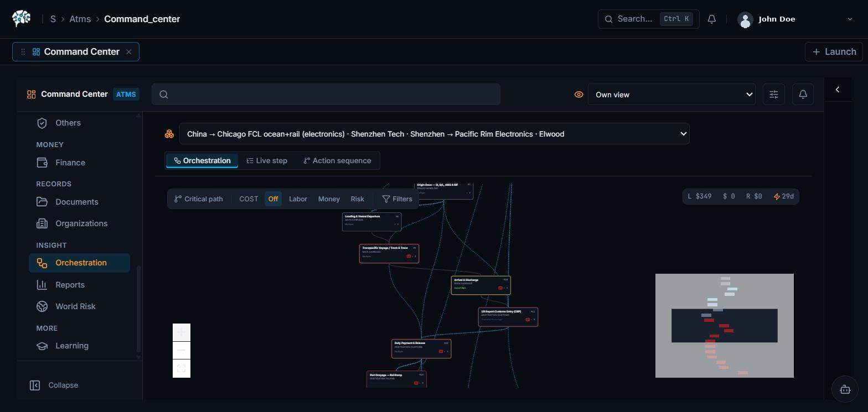
Task: Open Learning in the sidebar
Action: [x=79, y=346]
